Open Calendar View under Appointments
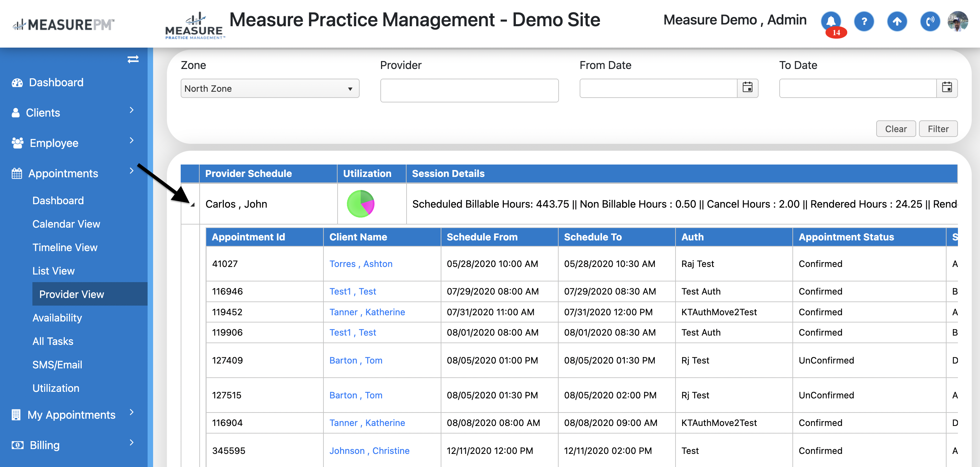Viewport: 980px width, 467px height. pos(66,224)
